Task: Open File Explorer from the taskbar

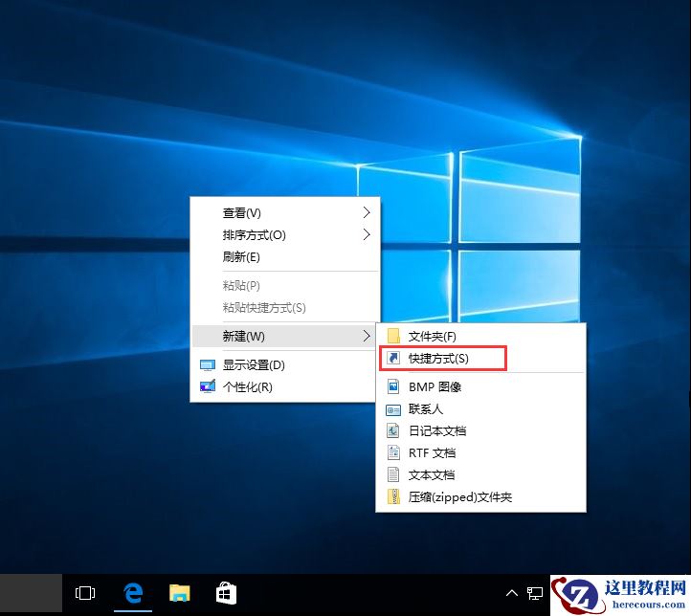Action: 179,593
